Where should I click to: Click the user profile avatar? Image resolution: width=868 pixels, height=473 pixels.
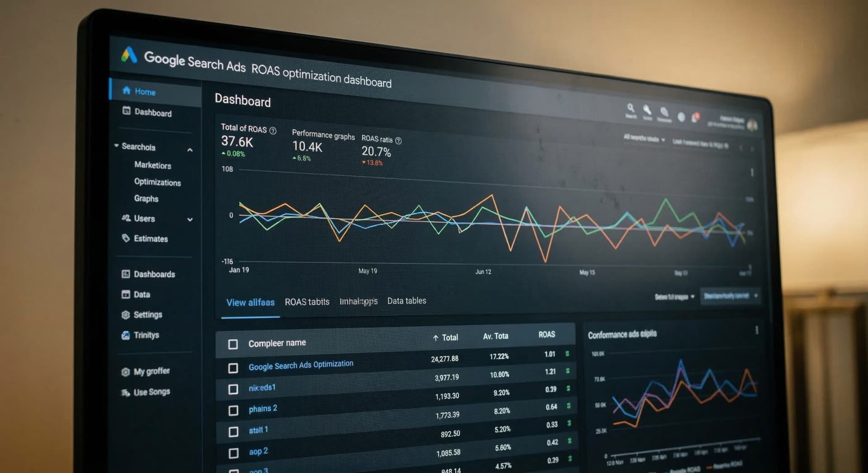click(x=752, y=125)
